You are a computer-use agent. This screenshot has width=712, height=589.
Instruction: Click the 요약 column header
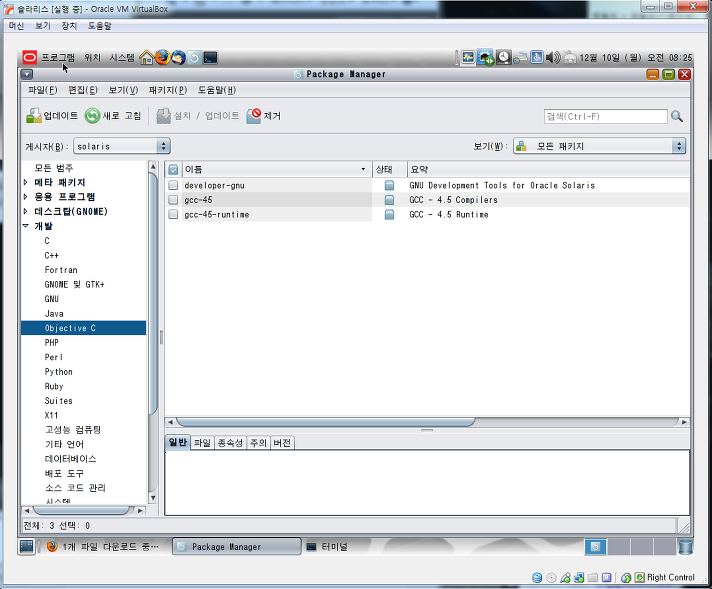tap(548, 169)
